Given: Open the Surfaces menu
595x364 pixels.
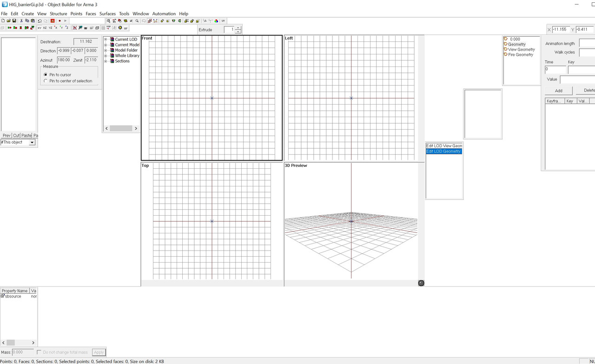Looking at the screenshot, I should tap(107, 13).
